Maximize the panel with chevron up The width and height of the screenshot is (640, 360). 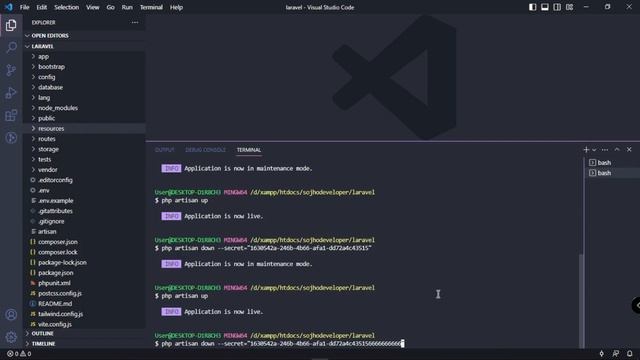tap(617, 150)
